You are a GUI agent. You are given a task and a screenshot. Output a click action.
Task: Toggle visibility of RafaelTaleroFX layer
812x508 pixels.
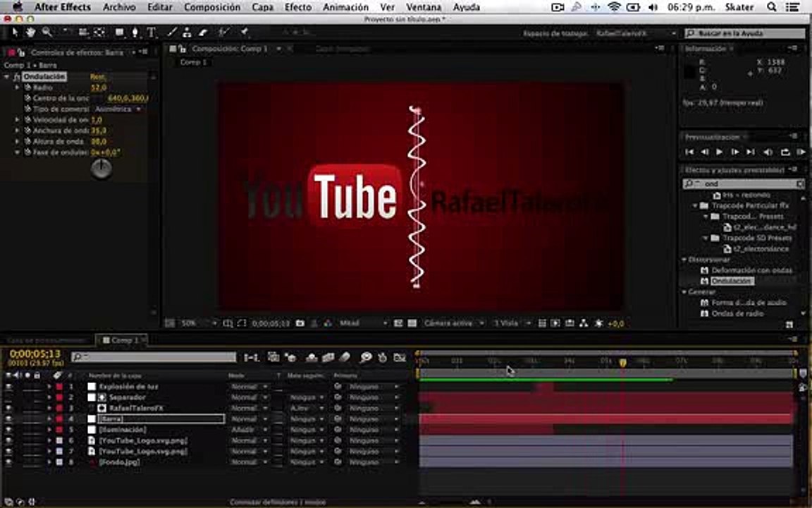(x=8, y=408)
